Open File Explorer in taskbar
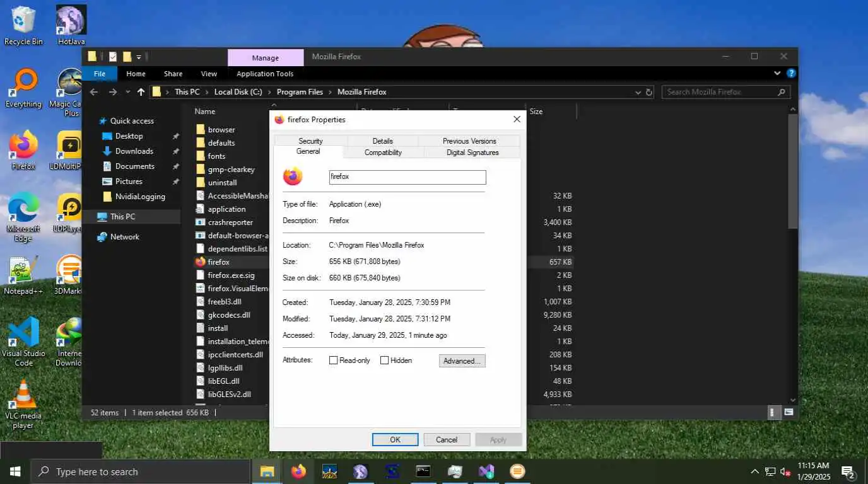Viewport: 868px width, 484px height. coord(267,471)
